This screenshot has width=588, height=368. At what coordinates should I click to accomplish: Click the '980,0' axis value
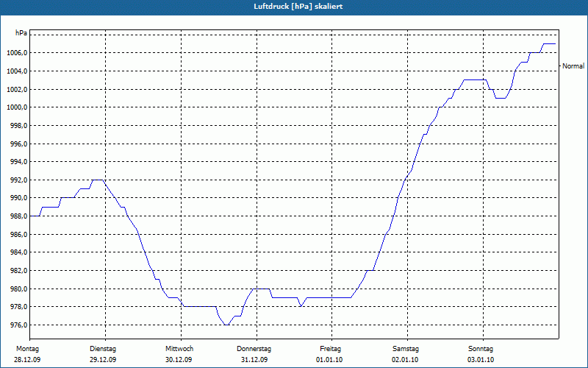click(18, 289)
